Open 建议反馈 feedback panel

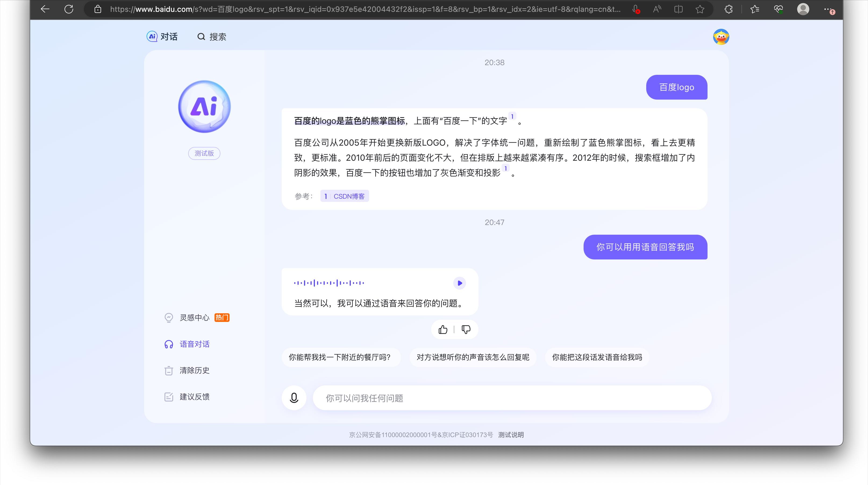194,397
